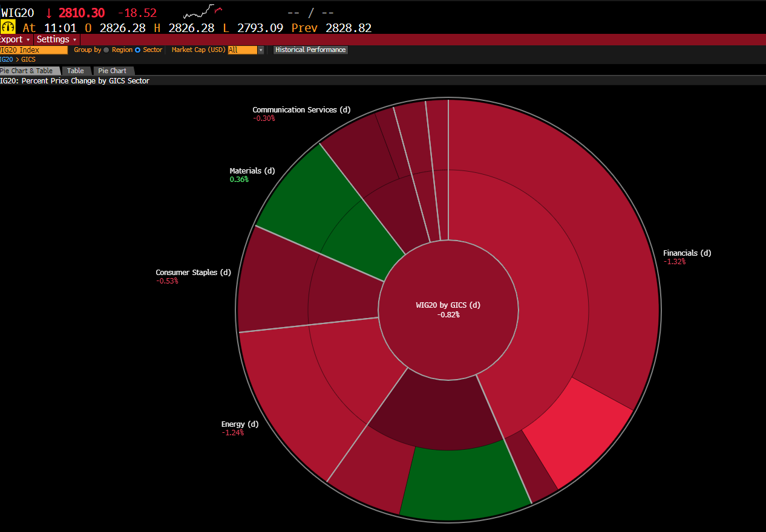Click the Financials (d) sector label
The image size is (766, 532).
click(687, 253)
